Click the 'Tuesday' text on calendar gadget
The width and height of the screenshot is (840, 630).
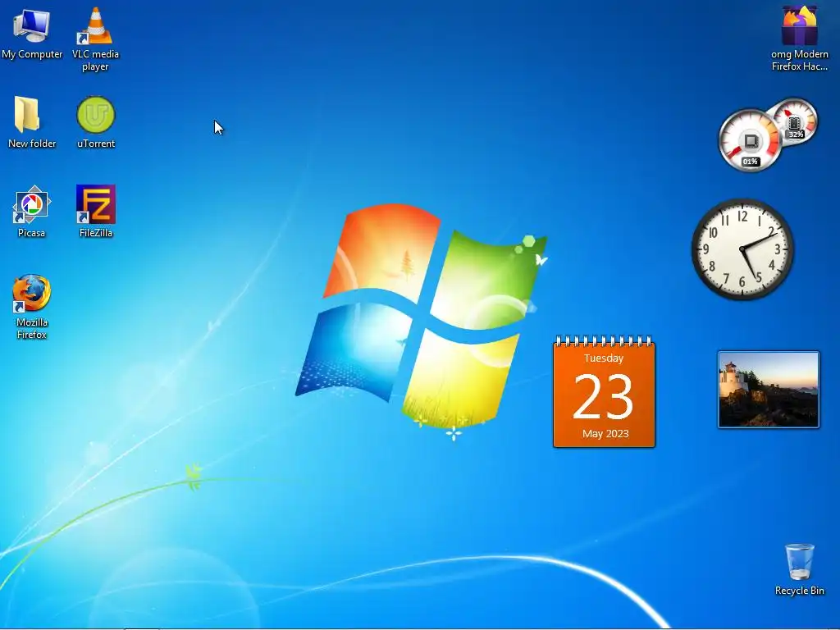tap(604, 358)
